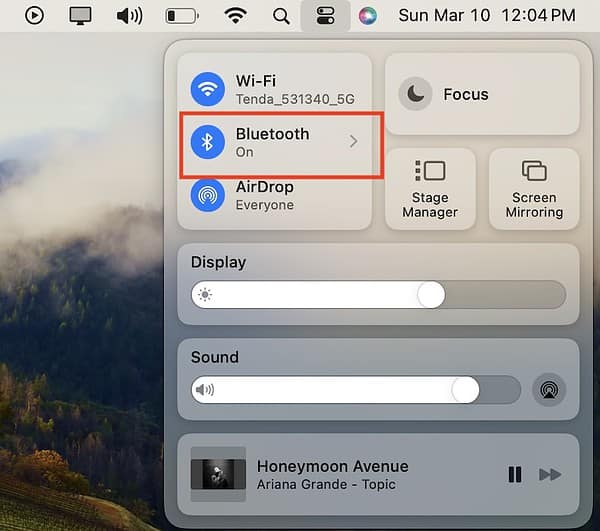Click the brightness sun icon

point(205,295)
